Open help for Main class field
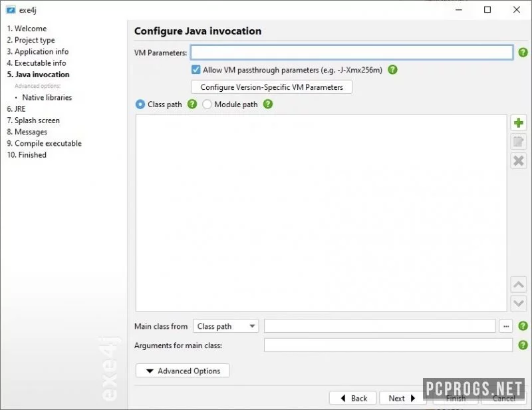This screenshot has height=410, width=532. point(523,325)
